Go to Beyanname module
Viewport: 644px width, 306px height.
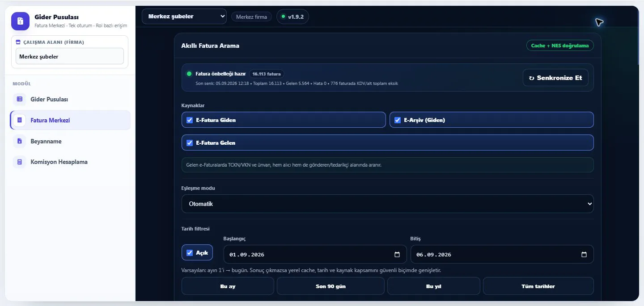[70, 141]
